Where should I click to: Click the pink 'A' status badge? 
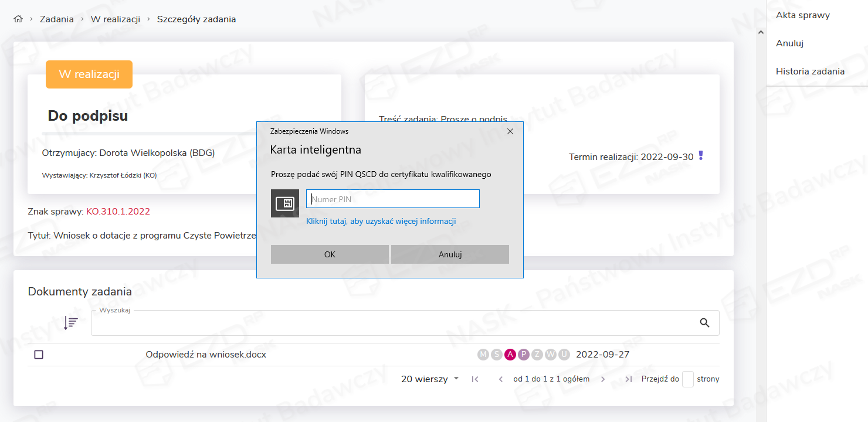510,355
